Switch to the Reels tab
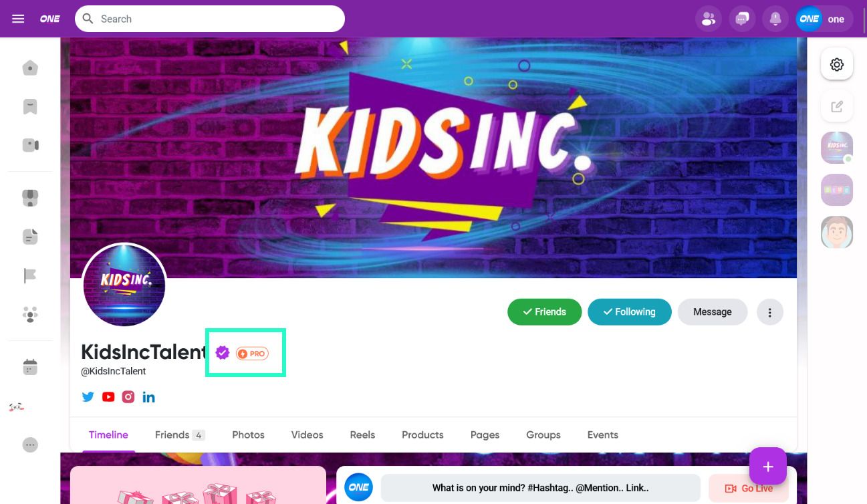The height and width of the screenshot is (504, 867). 362,434
